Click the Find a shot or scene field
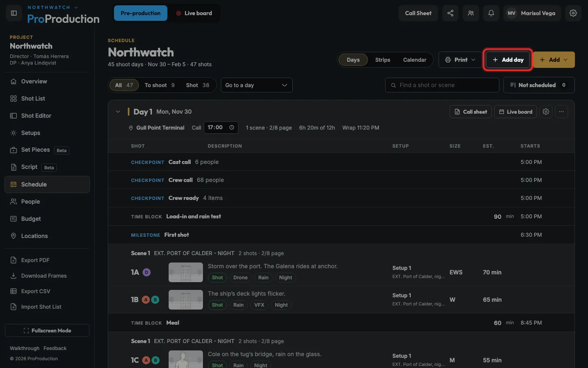The width and height of the screenshot is (588, 368). tap(442, 85)
